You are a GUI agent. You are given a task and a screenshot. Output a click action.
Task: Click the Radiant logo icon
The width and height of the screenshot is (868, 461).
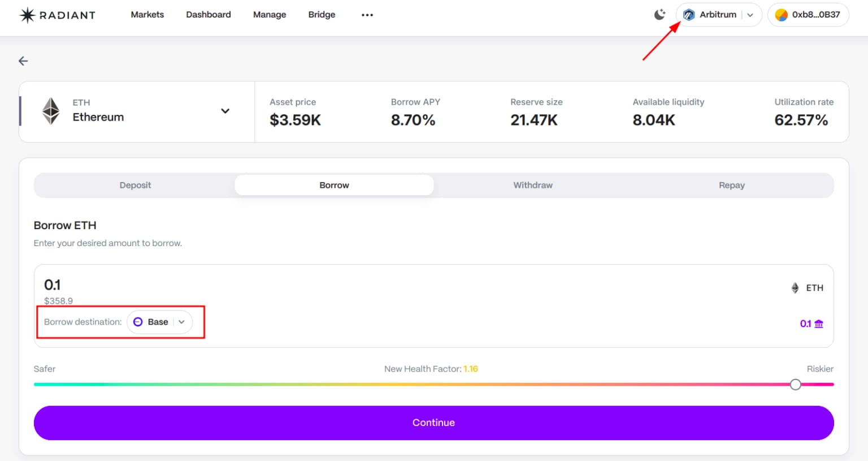pyautogui.click(x=27, y=15)
